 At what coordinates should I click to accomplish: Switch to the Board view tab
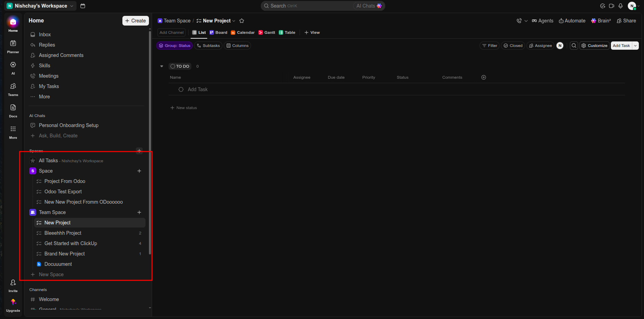point(219,32)
